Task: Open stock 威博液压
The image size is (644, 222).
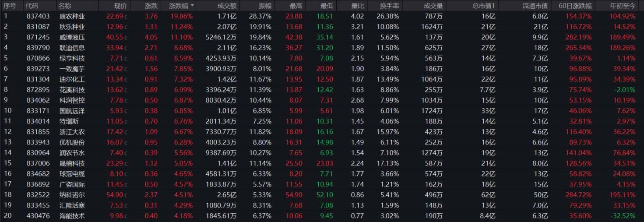Action: click(72, 37)
